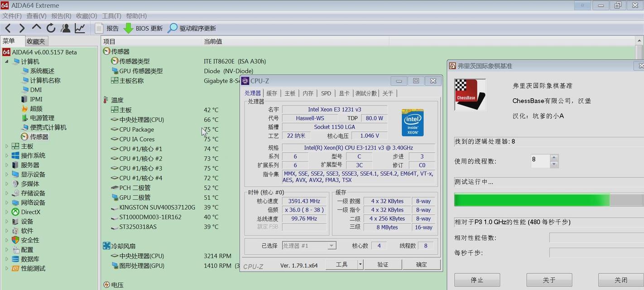The image size is (644, 290).
Task: Expand the 显示设备 tree node
Action: [6, 174]
